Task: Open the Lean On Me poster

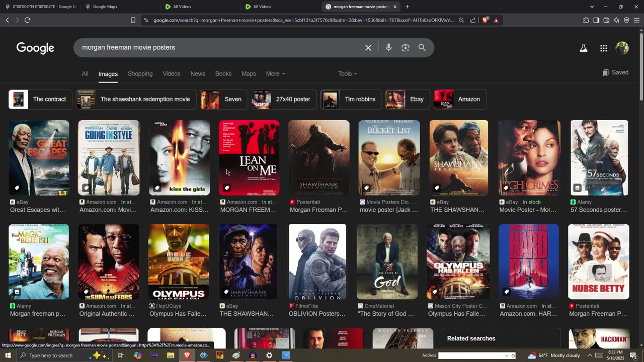Action: [249, 157]
